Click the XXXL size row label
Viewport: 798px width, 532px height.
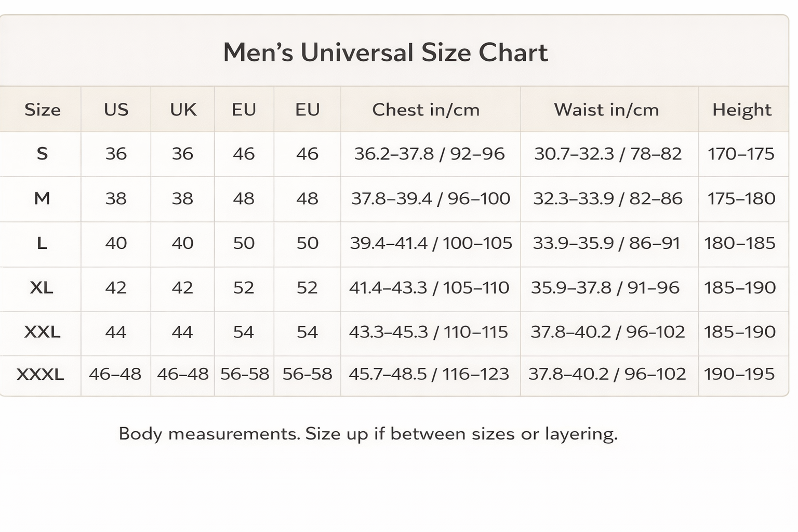pos(41,374)
